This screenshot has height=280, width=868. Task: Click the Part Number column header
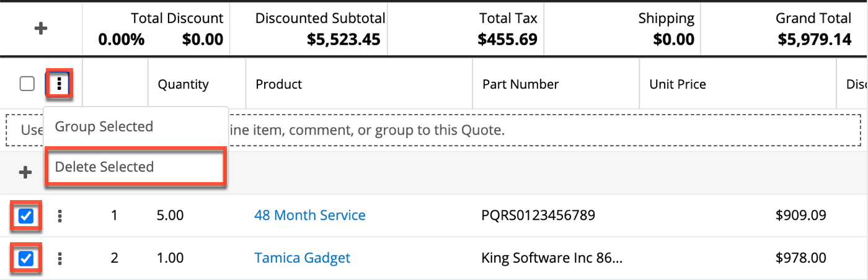tap(521, 84)
